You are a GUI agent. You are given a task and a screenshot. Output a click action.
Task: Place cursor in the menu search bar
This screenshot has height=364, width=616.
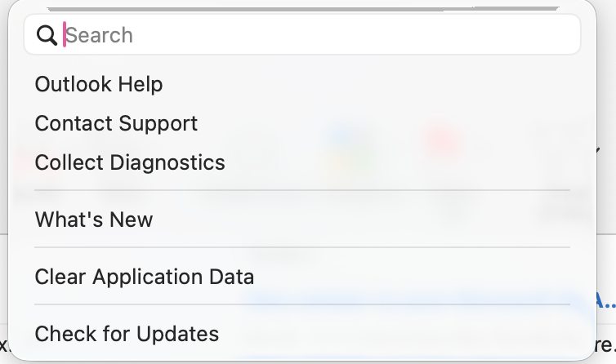point(319,35)
